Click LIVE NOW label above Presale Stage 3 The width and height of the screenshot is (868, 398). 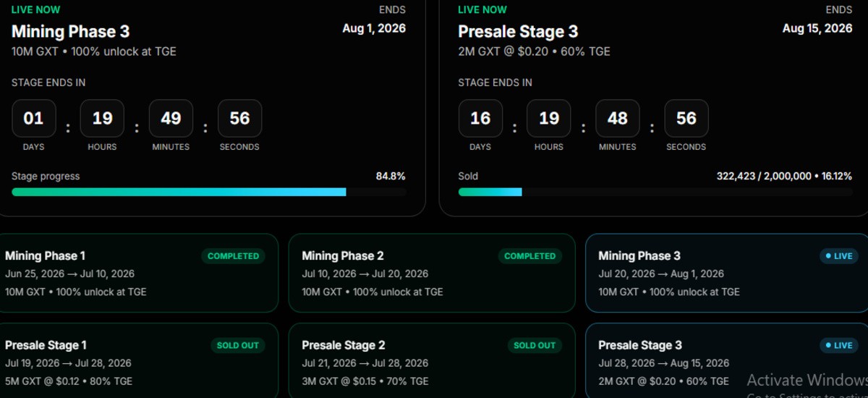483,10
